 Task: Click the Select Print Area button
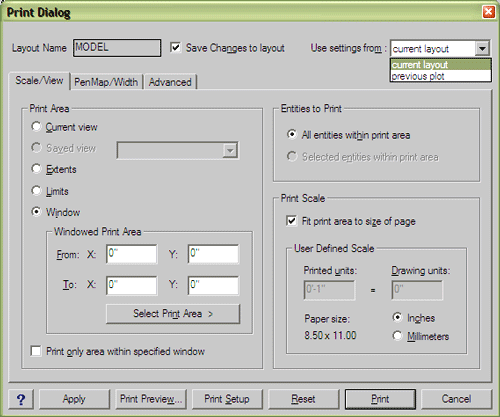coord(173,314)
